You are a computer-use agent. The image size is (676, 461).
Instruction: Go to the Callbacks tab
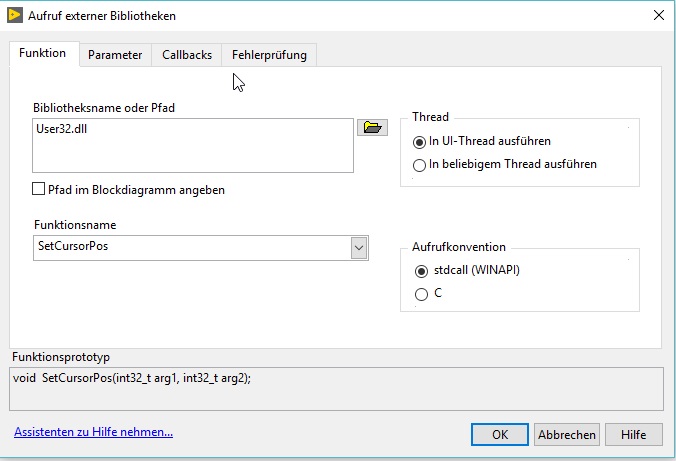pyautogui.click(x=187, y=55)
